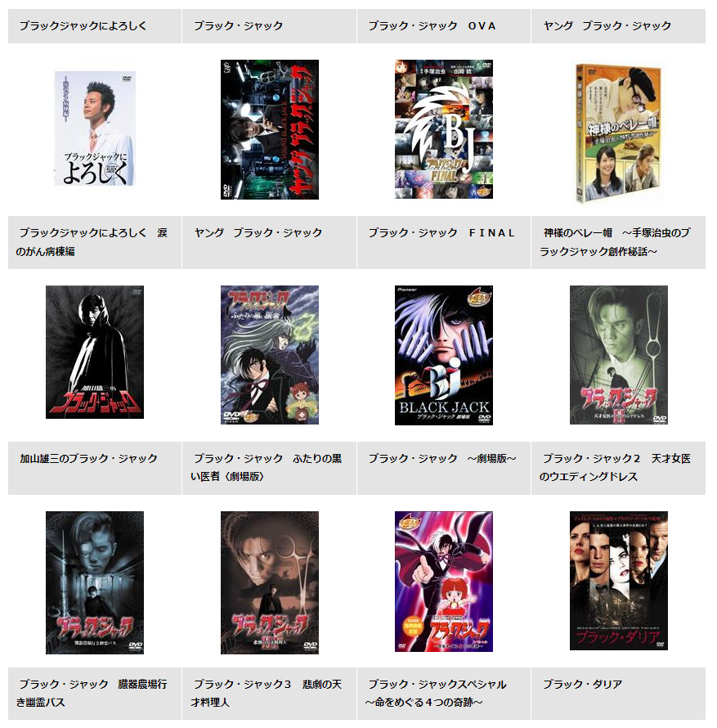
Task: Click the 加山雄三 black cape DVD cover
Action: (x=95, y=352)
